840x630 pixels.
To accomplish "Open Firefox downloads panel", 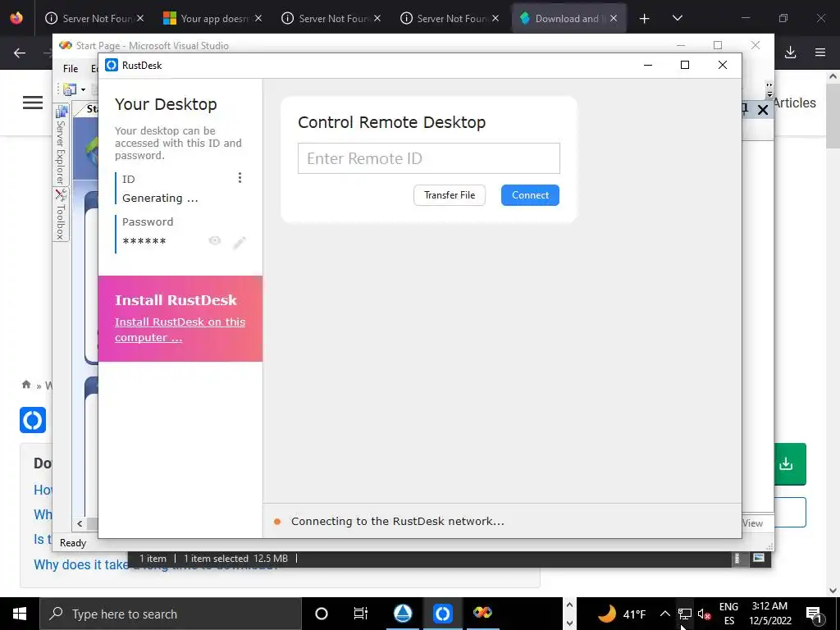I will [x=790, y=52].
